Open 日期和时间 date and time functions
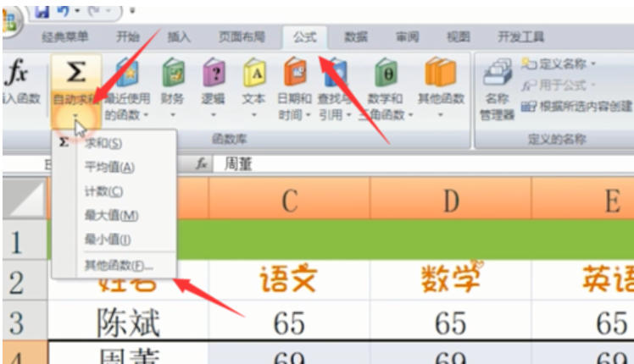Image resolution: width=634 pixels, height=364 pixels. pos(295,73)
